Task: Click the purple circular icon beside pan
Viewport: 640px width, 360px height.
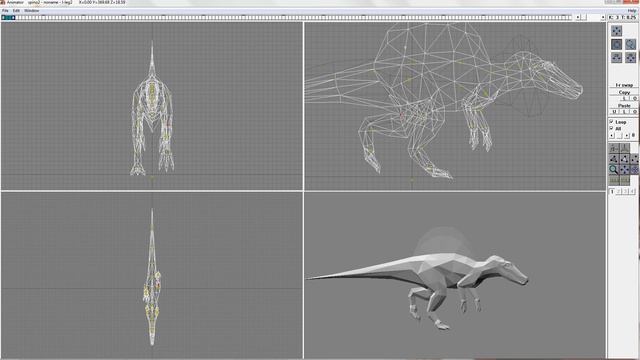Action: 635,169
